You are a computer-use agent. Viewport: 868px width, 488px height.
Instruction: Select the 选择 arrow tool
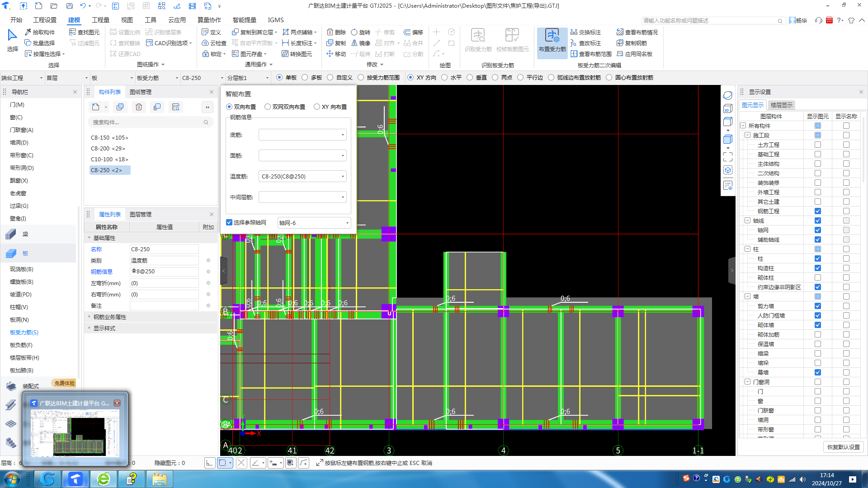click(x=12, y=40)
